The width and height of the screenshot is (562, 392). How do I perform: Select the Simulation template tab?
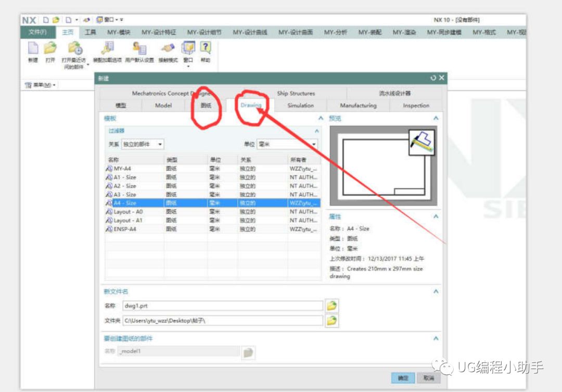pos(300,106)
